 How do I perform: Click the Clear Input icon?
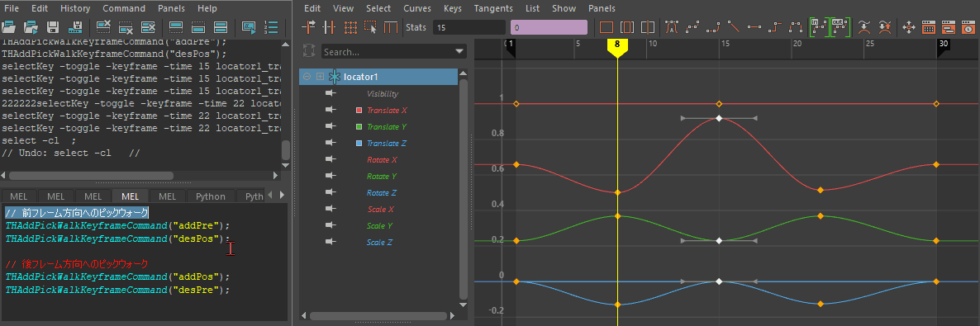coord(126,27)
